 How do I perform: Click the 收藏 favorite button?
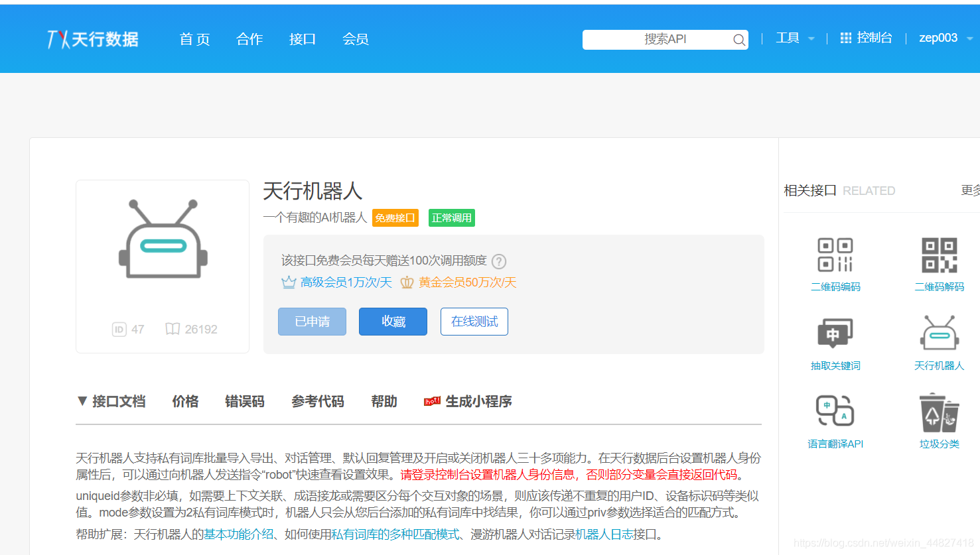[393, 321]
